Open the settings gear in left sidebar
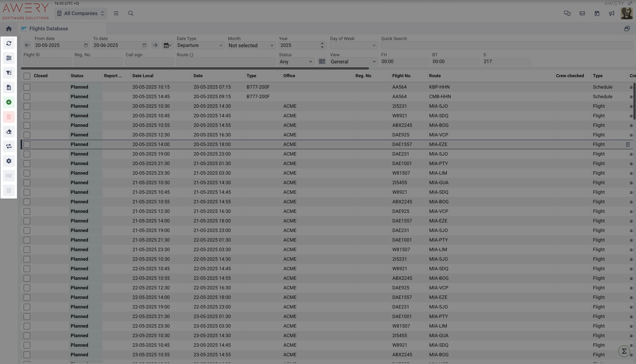Image resolution: width=636 pixels, height=364 pixels. pyautogui.click(x=9, y=161)
